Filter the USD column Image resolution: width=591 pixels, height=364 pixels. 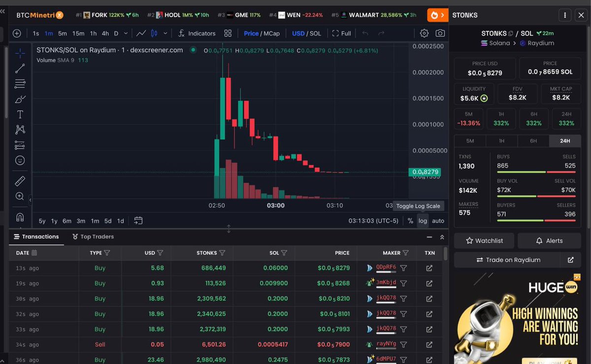click(x=160, y=253)
